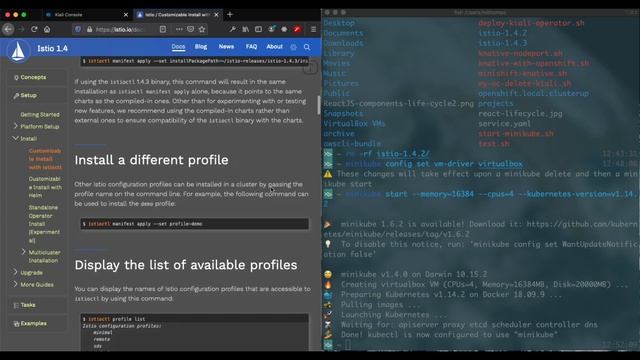This screenshot has height=360, width=640.
Task: Click the Istio 1.4 title link
Action: pyautogui.click(x=52, y=49)
